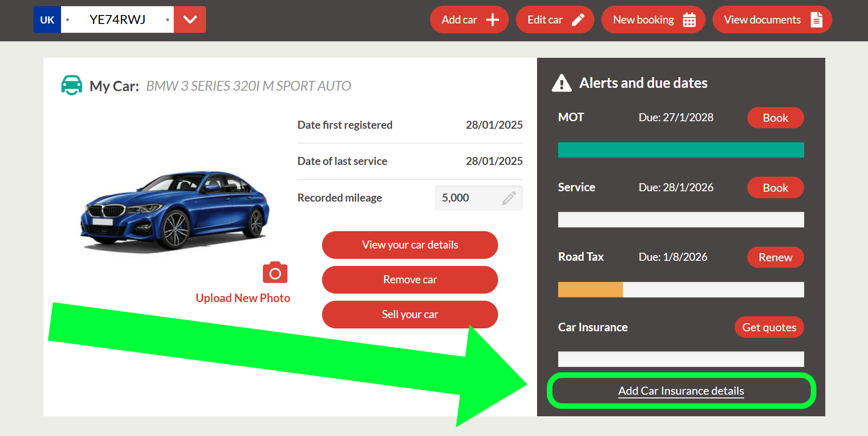Get quotes for Car Insurance
The width and height of the screenshot is (868, 436).
tap(769, 327)
